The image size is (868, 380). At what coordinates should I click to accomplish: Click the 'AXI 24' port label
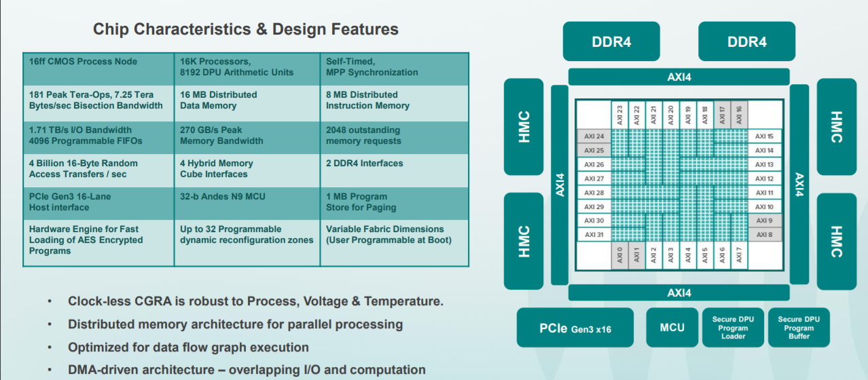click(x=594, y=136)
